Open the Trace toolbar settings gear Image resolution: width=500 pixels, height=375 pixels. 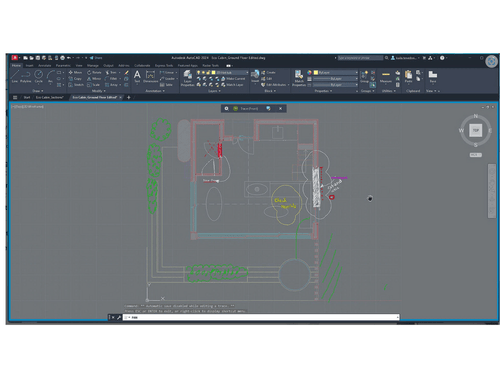click(x=226, y=109)
